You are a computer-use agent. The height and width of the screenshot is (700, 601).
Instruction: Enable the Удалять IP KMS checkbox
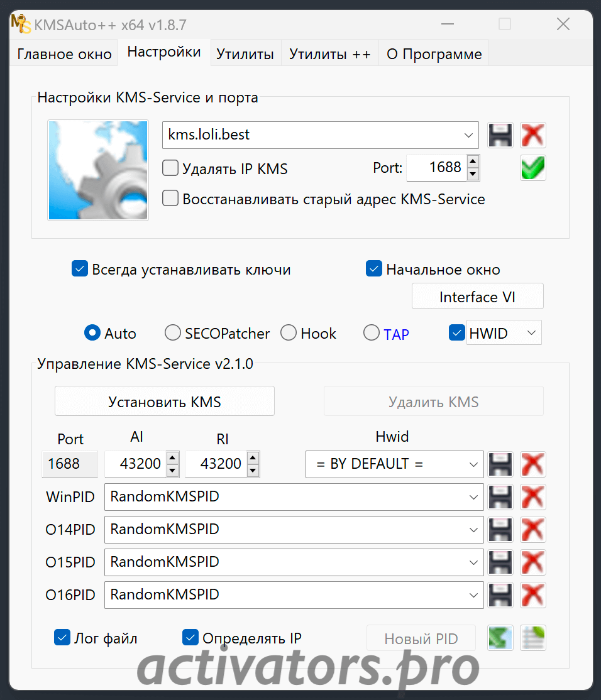click(170, 168)
